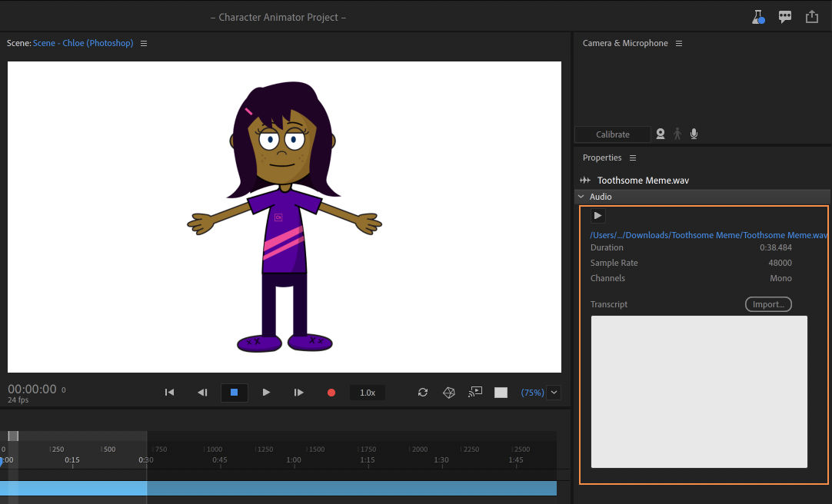Open the Scene panel menu
Image resolution: width=832 pixels, height=504 pixels.
click(x=144, y=44)
